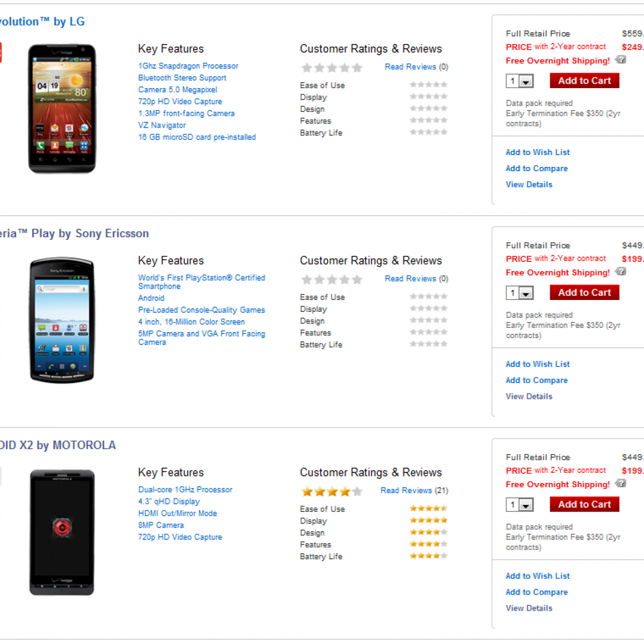
Task: Add Sony Ericsson Play to Compare
Action: [536, 380]
